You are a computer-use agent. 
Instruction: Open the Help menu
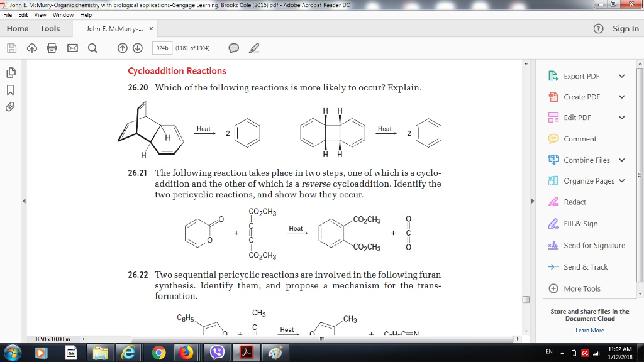(x=86, y=15)
